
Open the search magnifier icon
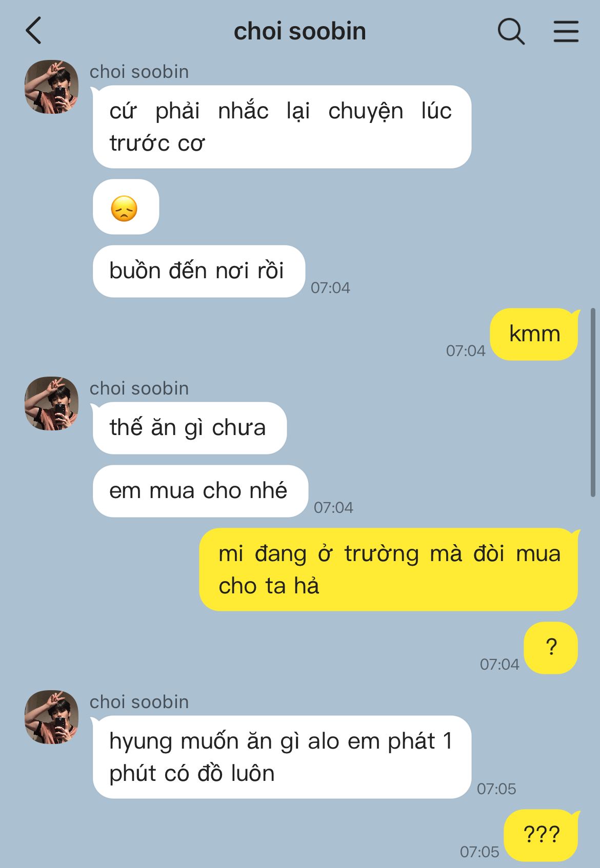(511, 31)
